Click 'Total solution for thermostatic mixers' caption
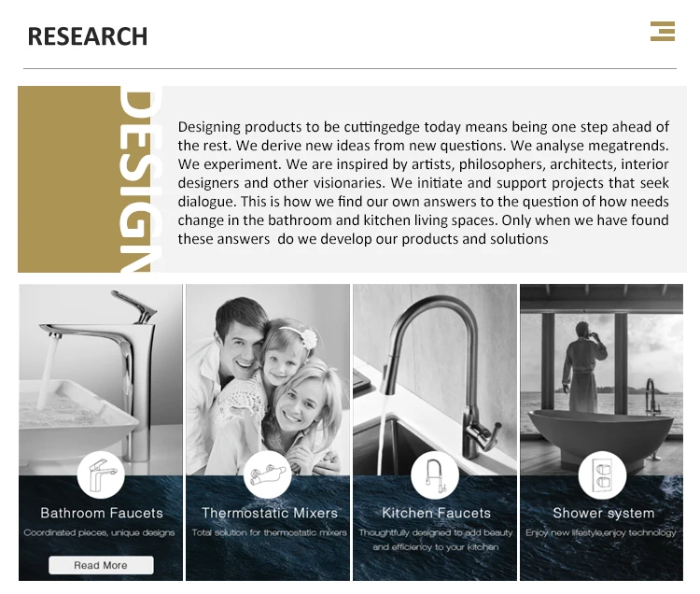This screenshot has width=700, height=594. (x=269, y=533)
